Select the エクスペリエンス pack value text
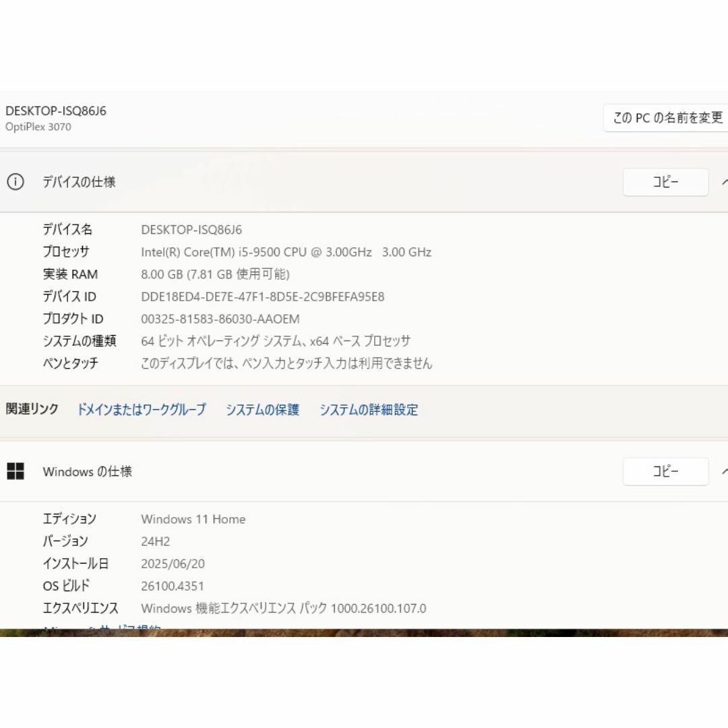The width and height of the screenshot is (728, 728). [284, 608]
